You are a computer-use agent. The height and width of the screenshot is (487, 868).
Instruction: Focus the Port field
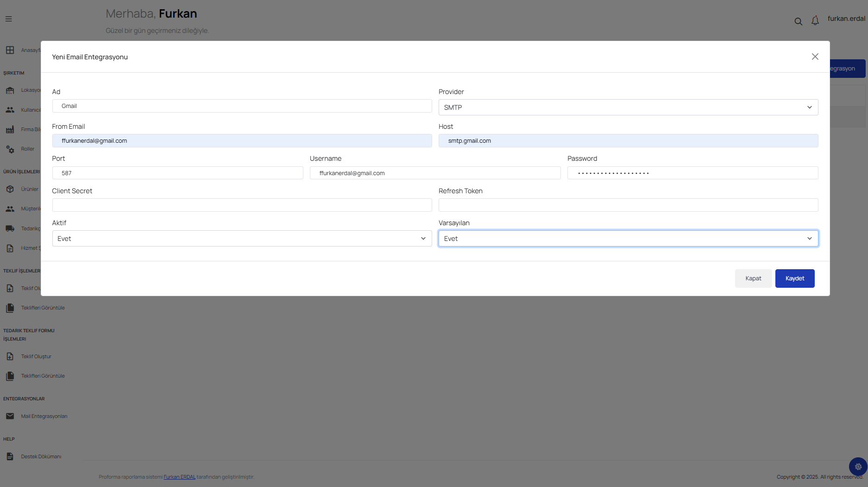coord(177,173)
